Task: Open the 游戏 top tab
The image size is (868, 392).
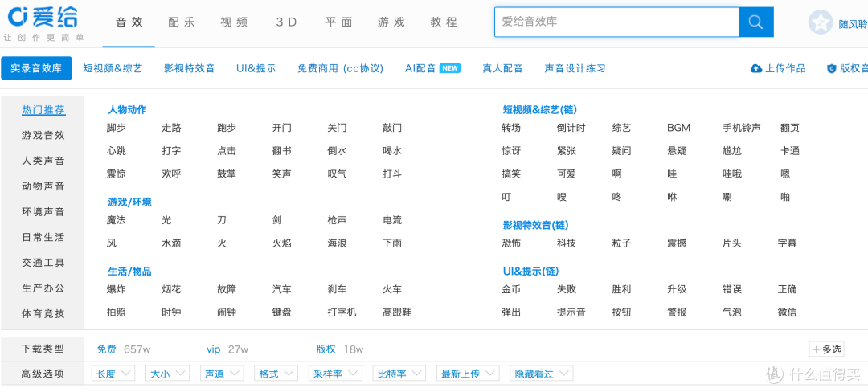Action: [x=391, y=22]
